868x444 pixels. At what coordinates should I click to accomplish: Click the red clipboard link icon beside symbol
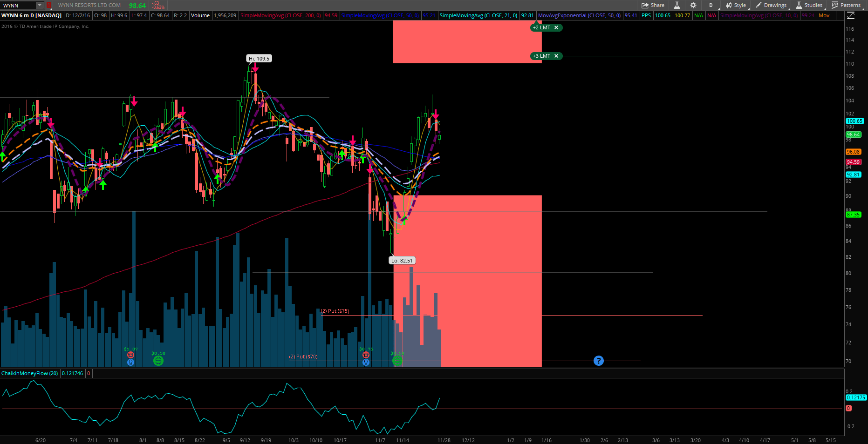coord(49,5)
